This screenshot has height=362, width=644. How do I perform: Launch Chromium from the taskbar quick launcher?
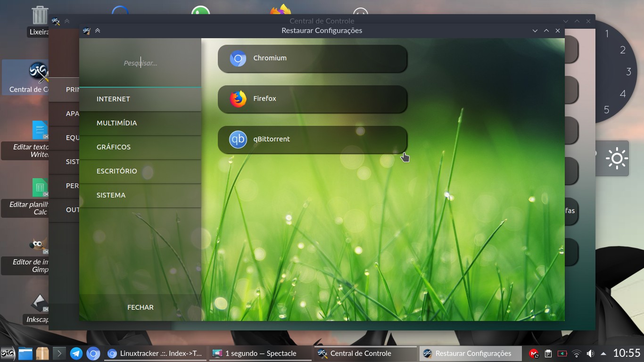click(x=93, y=353)
